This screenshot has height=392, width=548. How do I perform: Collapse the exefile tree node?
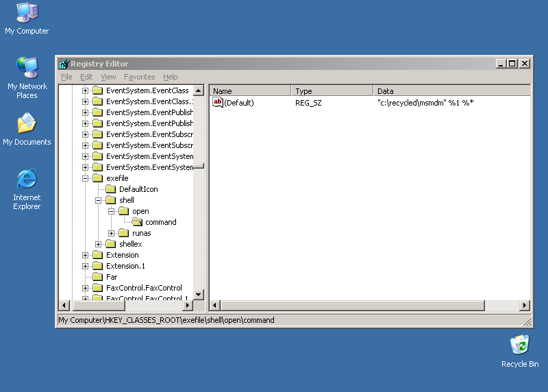(x=86, y=178)
